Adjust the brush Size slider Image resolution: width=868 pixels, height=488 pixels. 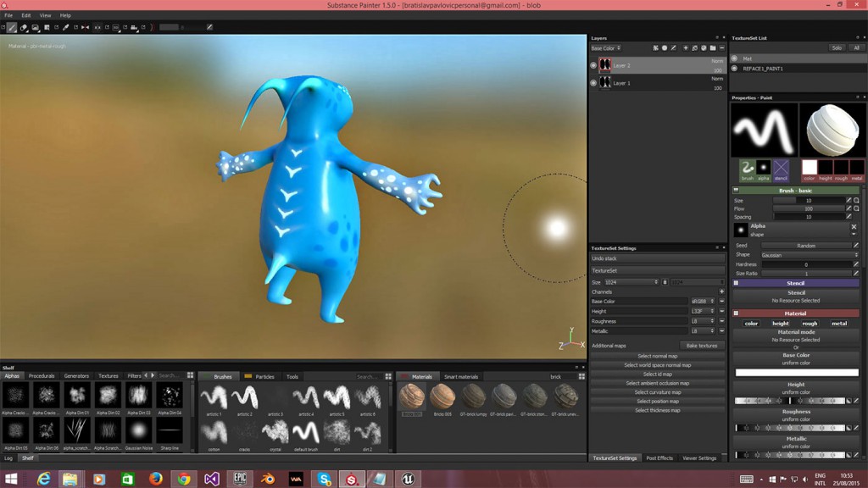[808, 200]
